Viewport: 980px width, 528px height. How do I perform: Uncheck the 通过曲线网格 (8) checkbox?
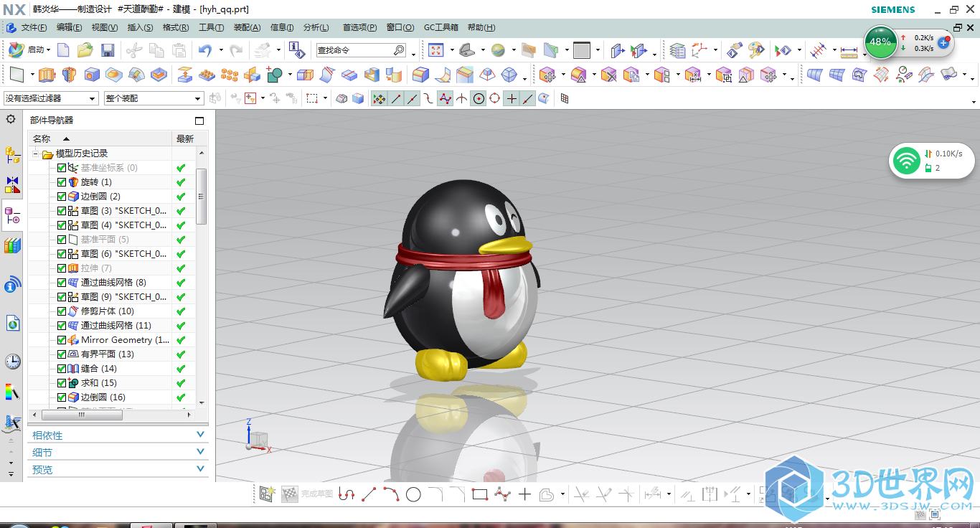coord(62,283)
